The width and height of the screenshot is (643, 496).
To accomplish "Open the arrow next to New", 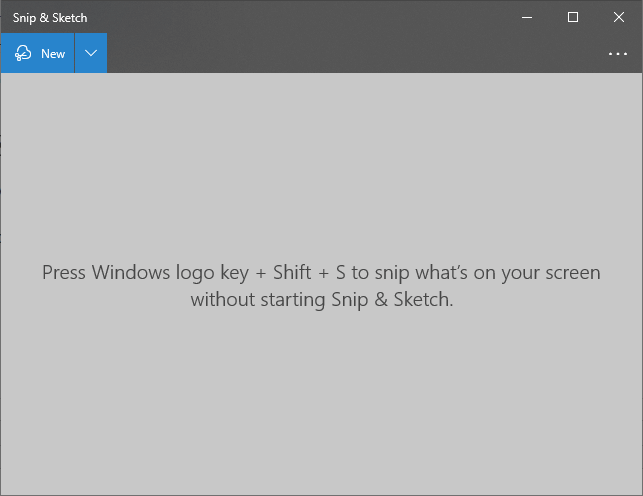I will (91, 53).
